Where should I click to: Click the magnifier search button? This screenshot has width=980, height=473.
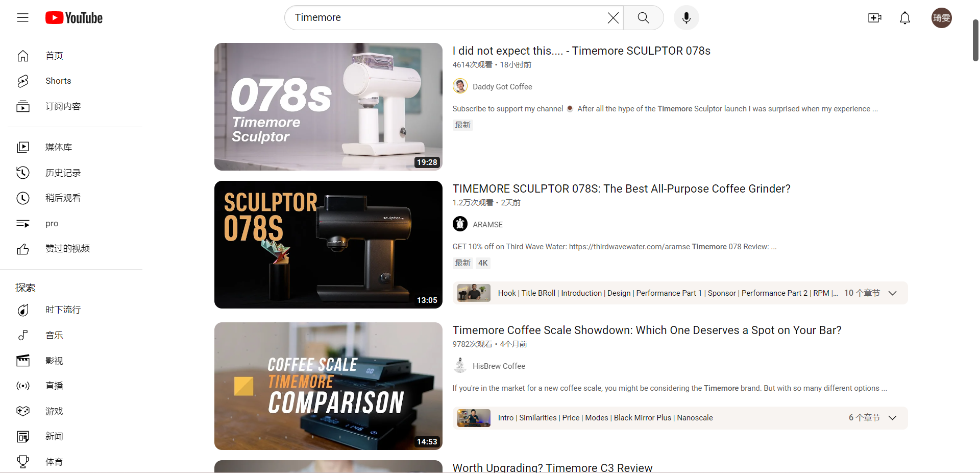pyautogui.click(x=643, y=18)
